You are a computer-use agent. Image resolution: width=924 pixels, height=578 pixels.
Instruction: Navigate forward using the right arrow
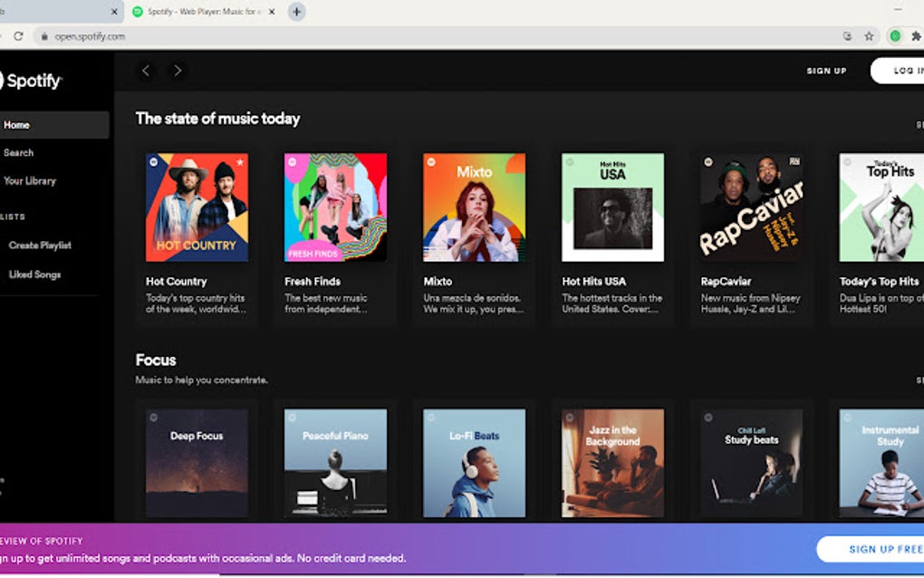point(178,70)
